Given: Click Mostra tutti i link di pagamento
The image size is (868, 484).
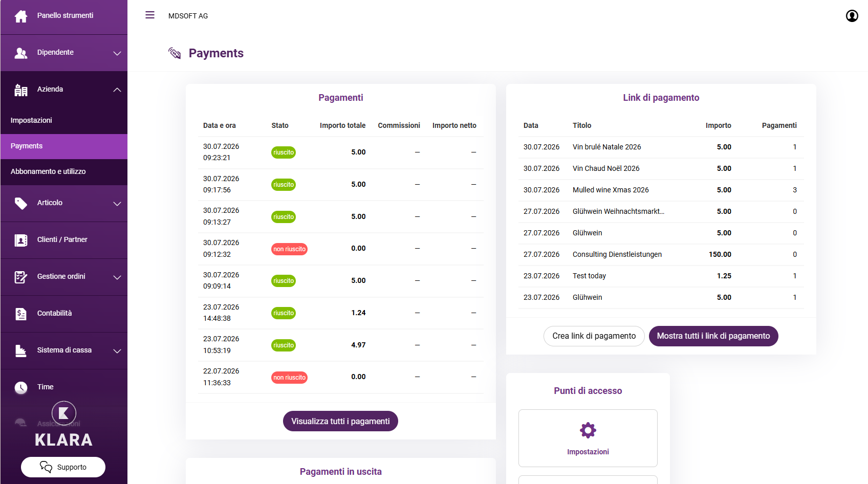Looking at the screenshot, I should coord(713,336).
